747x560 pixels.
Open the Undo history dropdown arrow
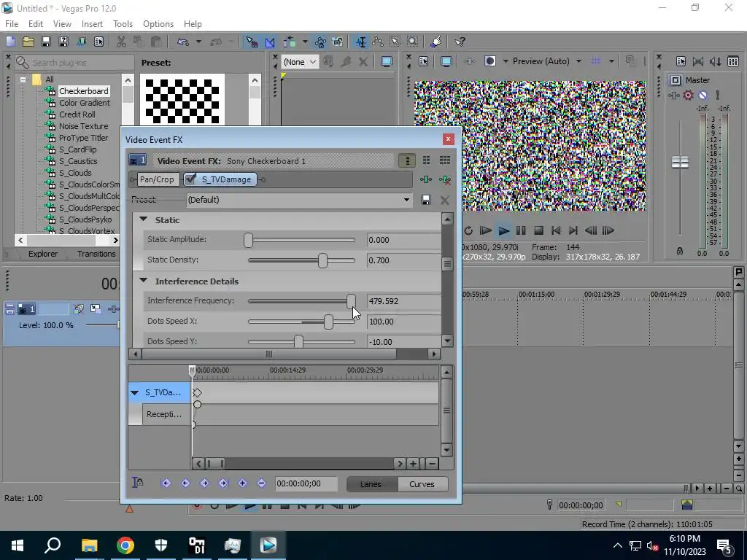click(198, 42)
